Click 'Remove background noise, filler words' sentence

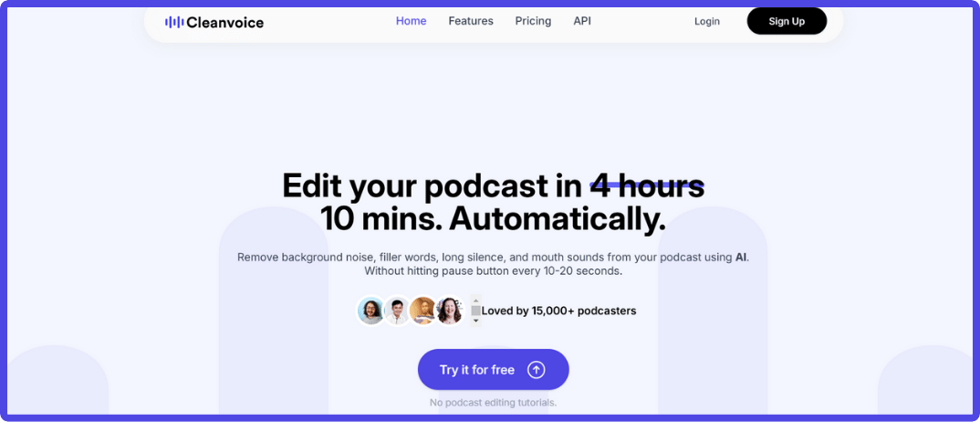493,258
